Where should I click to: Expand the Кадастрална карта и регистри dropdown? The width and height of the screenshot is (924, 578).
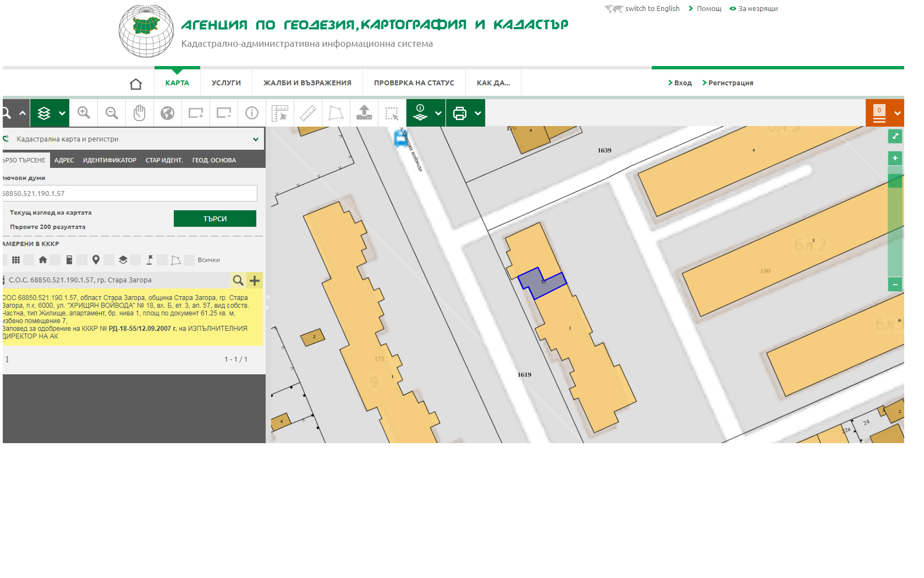255,139
